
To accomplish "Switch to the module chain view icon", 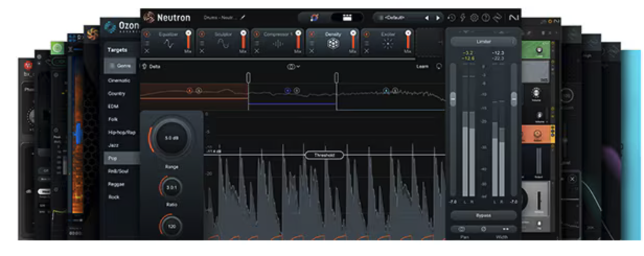I will click(x=346, y=17).
